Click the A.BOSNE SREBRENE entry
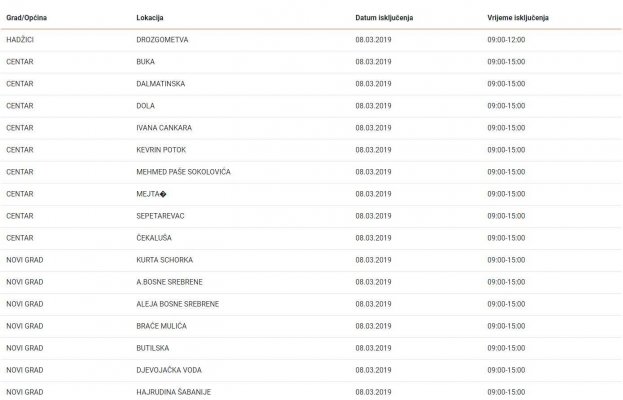Viewport: 623px width, 400px height. pyautogui.click(x=169, y=282)
